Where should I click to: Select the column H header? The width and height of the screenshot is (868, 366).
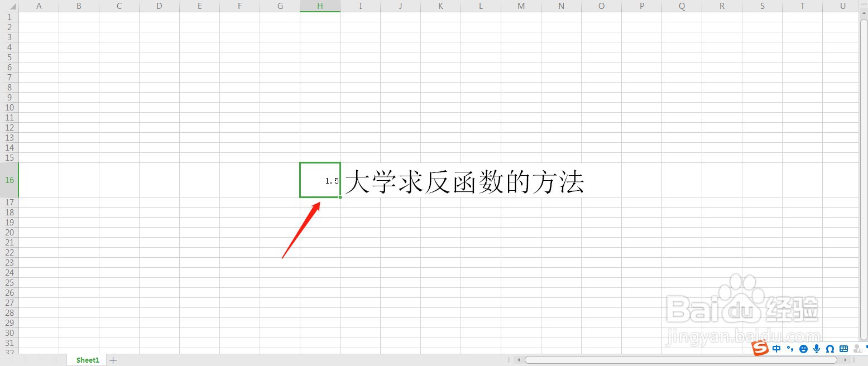pos(320,6)
